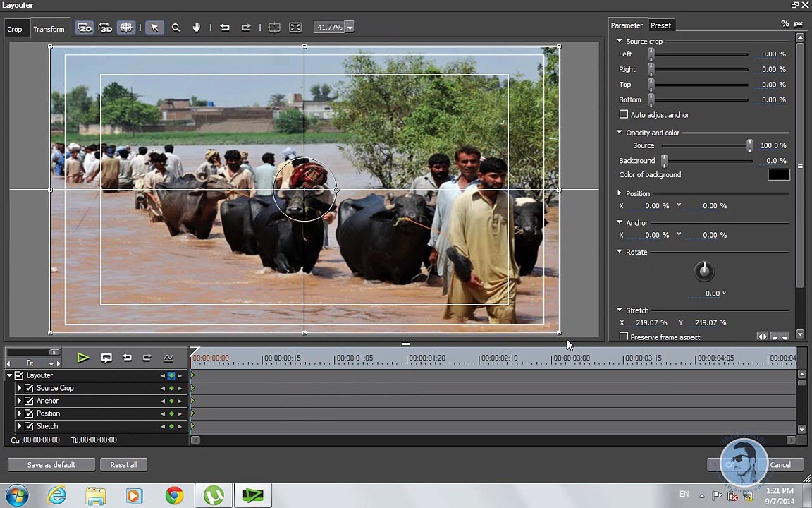Click the Save as default button

pos(51,464)
